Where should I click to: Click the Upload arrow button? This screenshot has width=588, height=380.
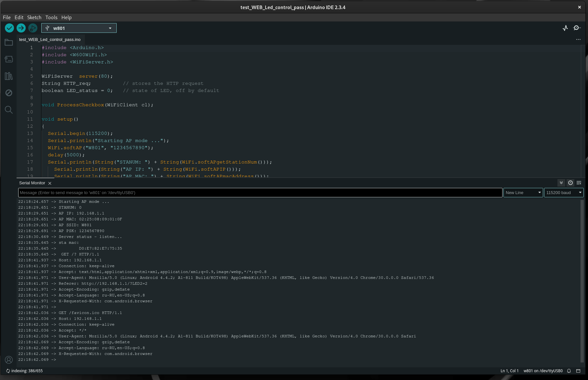(21, 28)
